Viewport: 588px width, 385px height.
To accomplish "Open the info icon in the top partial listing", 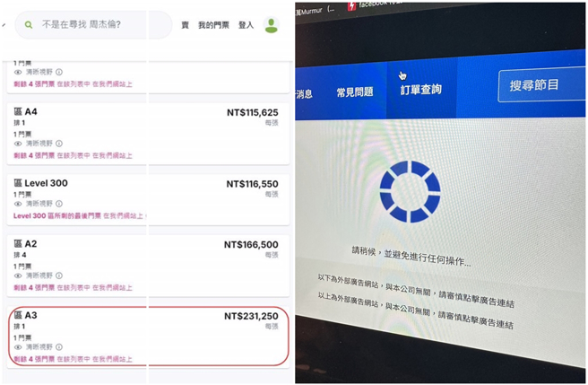I will click(x=59, y=72).
